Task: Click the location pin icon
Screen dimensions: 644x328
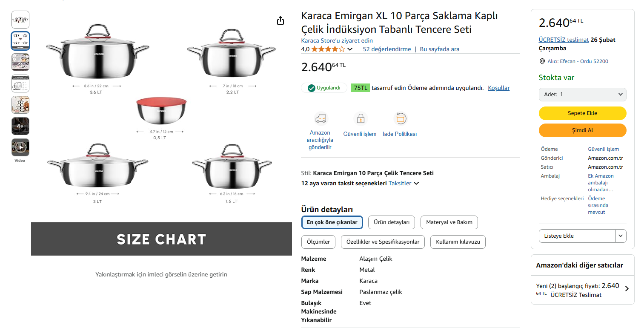Action: point(542,61)
